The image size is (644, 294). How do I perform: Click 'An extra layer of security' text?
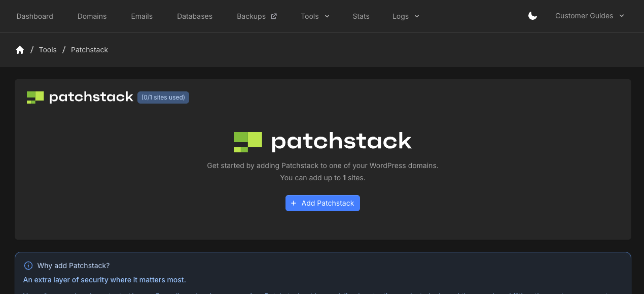point(104,280)
